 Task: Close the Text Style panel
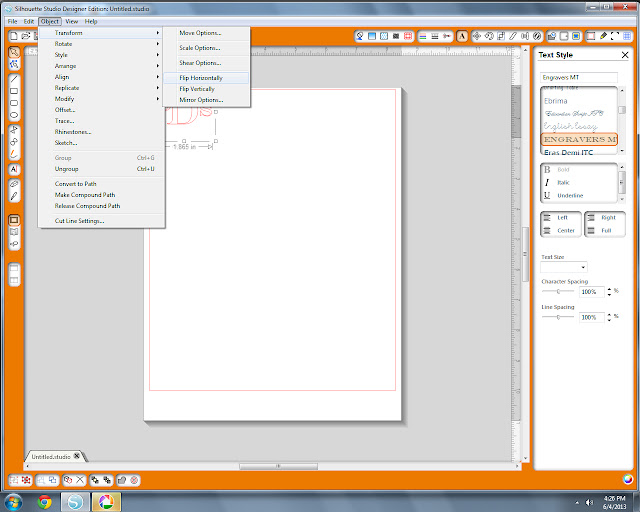coord(625,55)
